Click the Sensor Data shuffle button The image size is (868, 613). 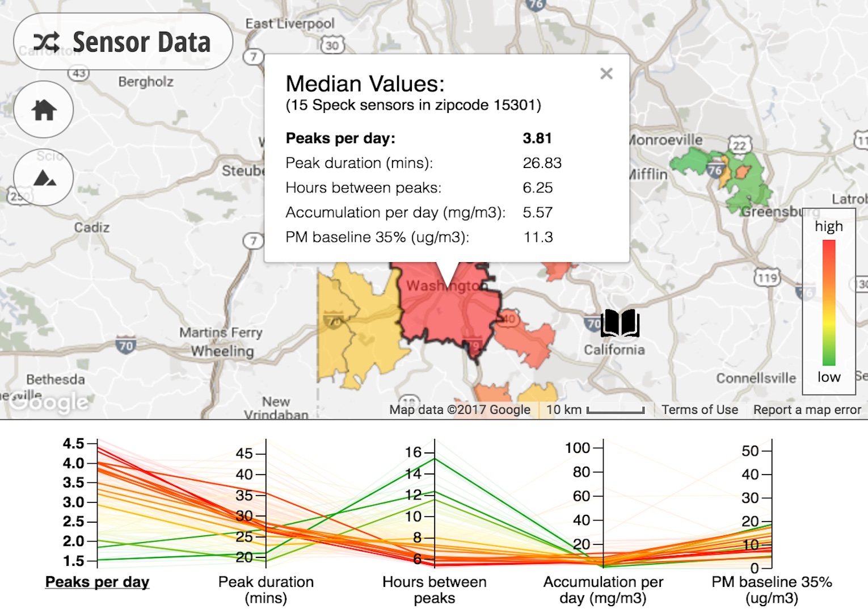tap(123, 42)
